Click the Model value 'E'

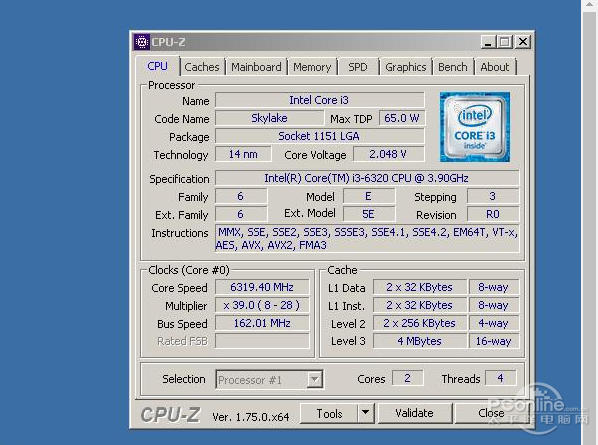pos(368,196)
